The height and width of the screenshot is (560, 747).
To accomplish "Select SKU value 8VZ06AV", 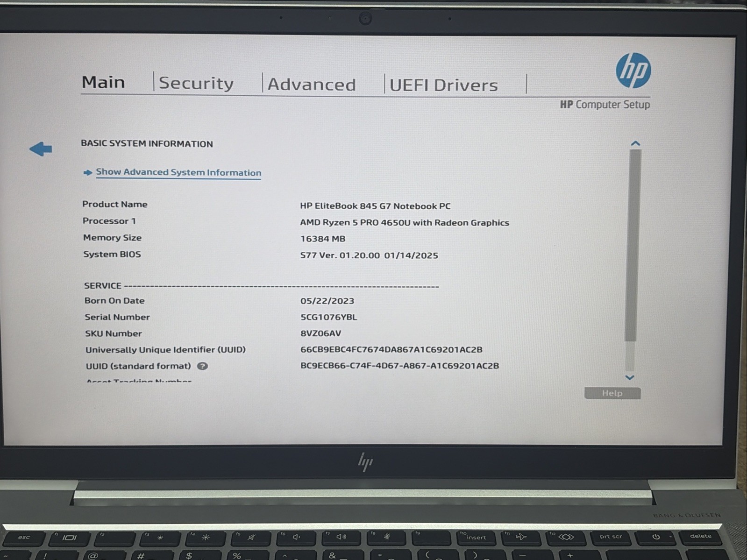I will (x=320, y=333).
